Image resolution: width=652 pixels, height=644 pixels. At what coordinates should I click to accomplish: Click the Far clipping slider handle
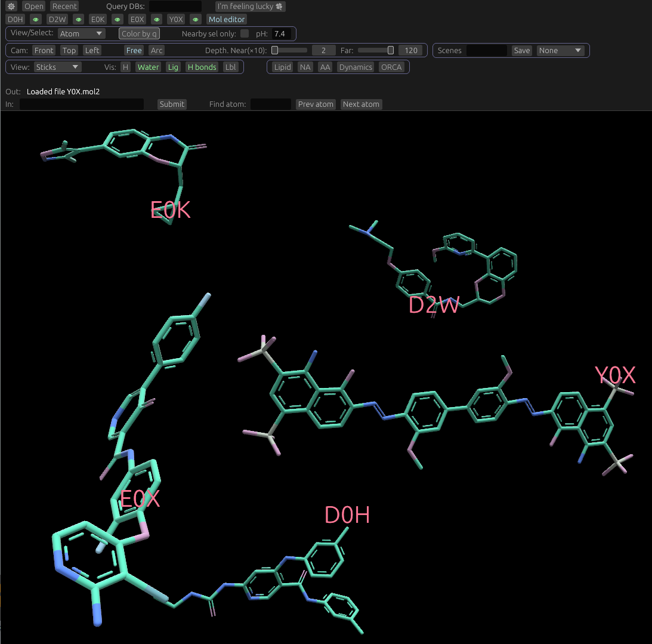pyautogui.click(x=391, y=50)
